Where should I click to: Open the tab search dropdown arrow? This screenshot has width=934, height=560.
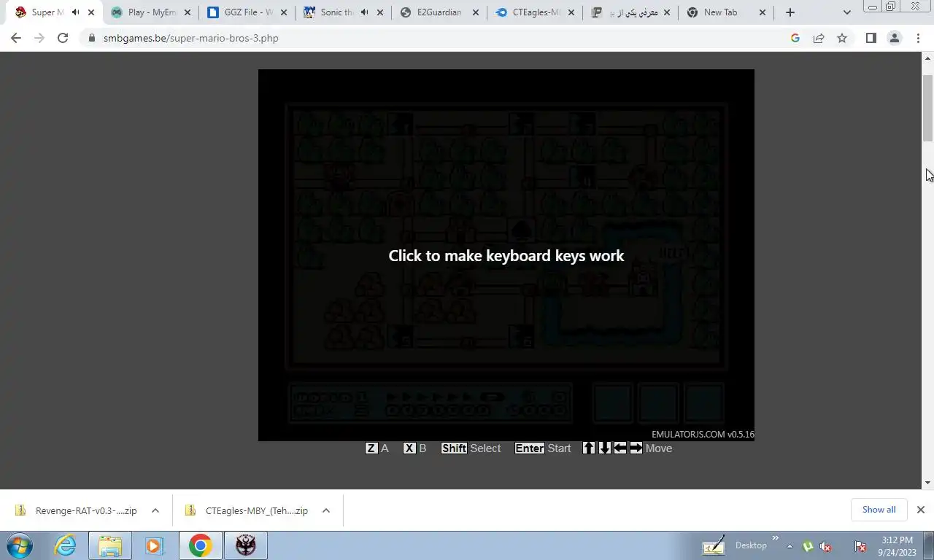[x=847, y=12]
